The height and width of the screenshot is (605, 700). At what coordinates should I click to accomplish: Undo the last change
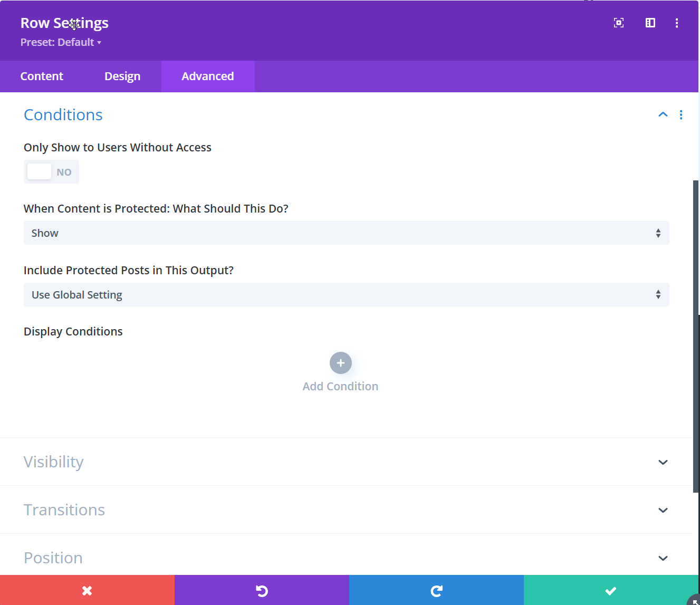262,590
